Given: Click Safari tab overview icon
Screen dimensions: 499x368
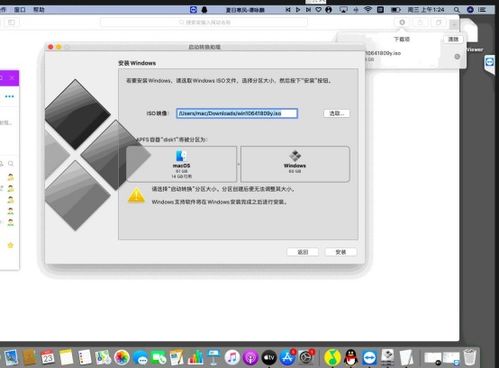Looking at the screenshot, I should [438, 22].
